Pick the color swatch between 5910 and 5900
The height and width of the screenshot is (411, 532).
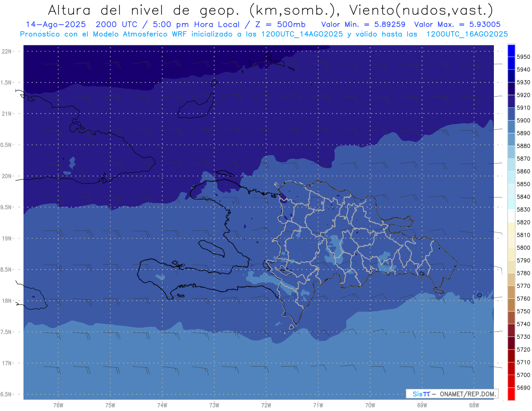coord(511,114)
